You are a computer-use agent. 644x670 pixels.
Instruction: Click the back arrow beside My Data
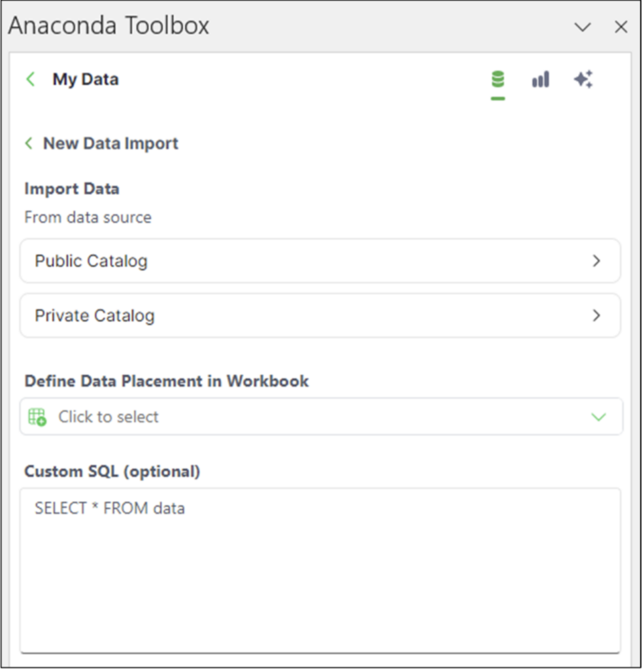pos(30,80)
